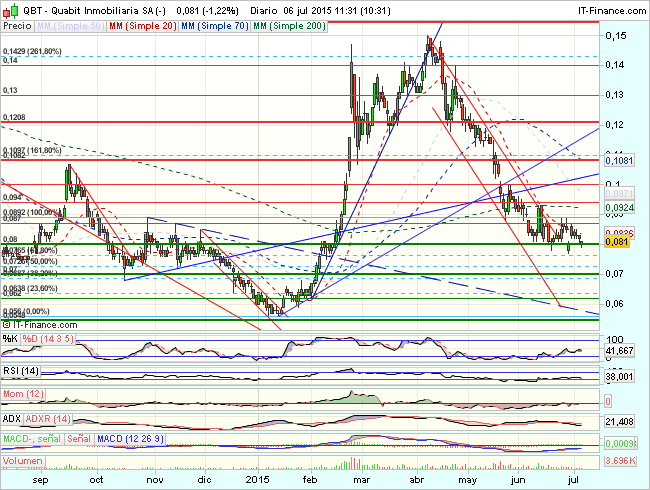Select the Precio legend label

tap(17, 26)
